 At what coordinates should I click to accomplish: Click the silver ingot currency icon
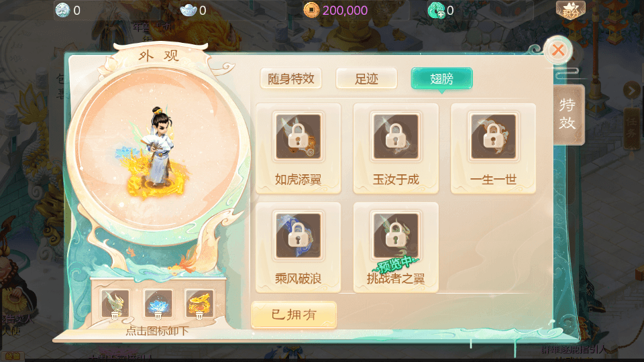tap(189, 10)
